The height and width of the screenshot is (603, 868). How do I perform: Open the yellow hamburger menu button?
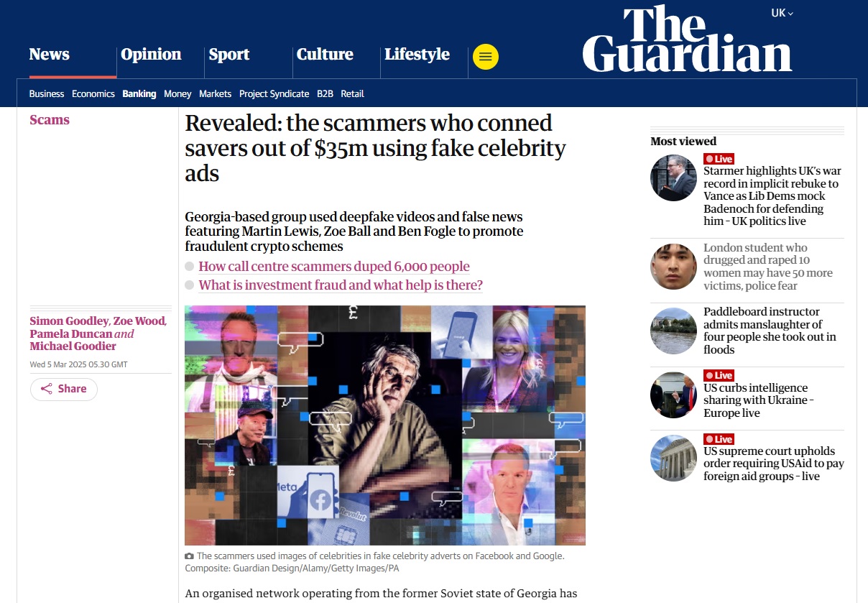pos(486,57)
